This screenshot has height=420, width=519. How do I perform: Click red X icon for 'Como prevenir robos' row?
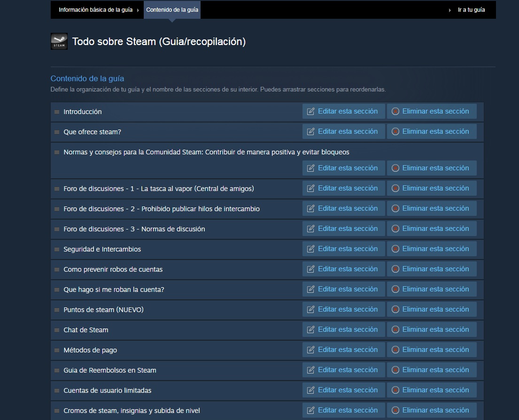395,269
